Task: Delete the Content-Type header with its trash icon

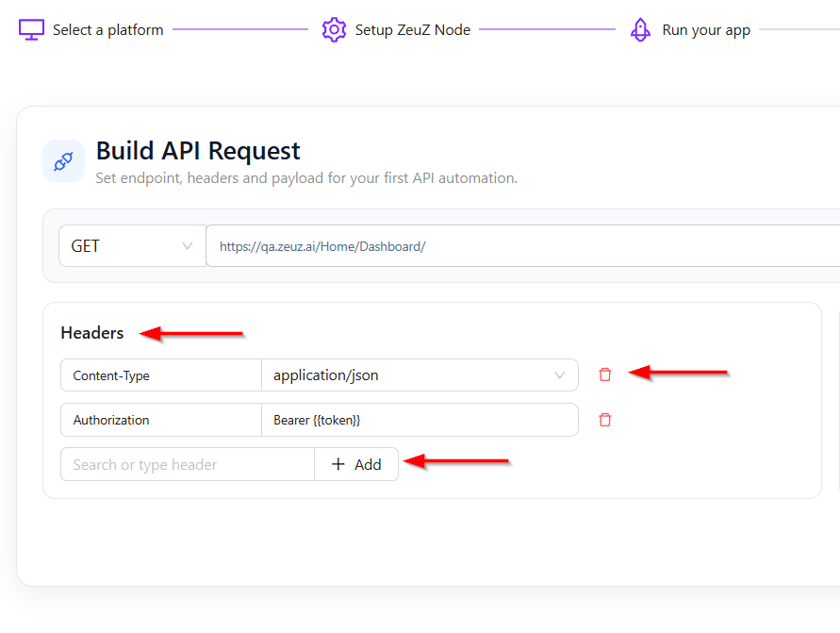Action: click(605, 375)
